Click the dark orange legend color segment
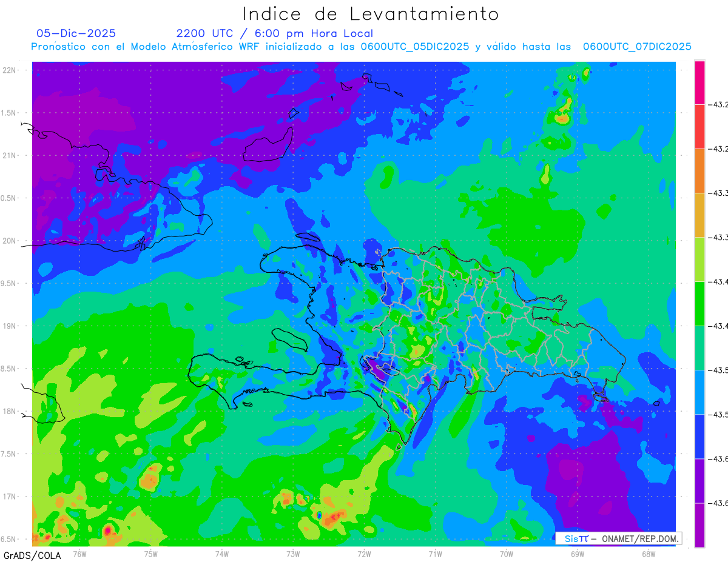The image size is (728, 562). [x=699, y=171]
